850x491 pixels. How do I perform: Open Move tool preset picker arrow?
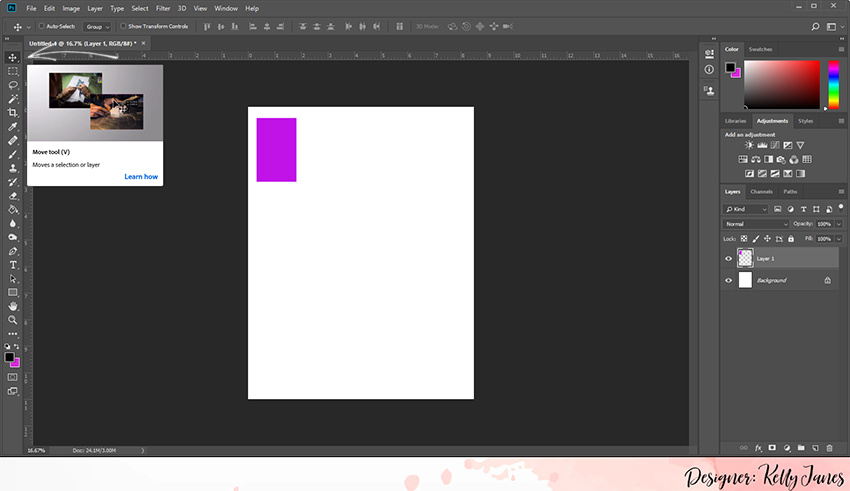coord(29,27)
